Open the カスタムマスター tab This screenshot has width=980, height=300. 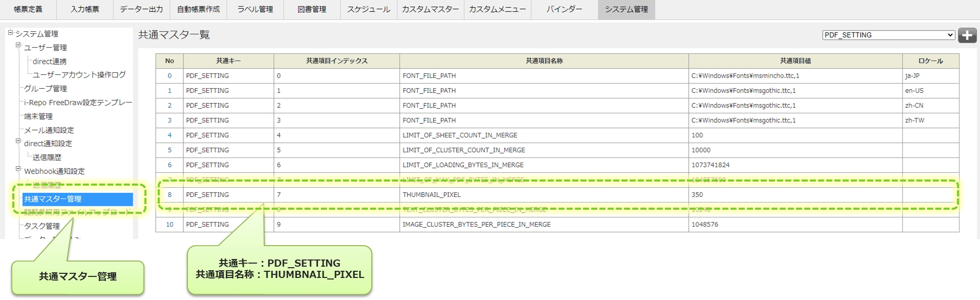[x=430, y=9]
